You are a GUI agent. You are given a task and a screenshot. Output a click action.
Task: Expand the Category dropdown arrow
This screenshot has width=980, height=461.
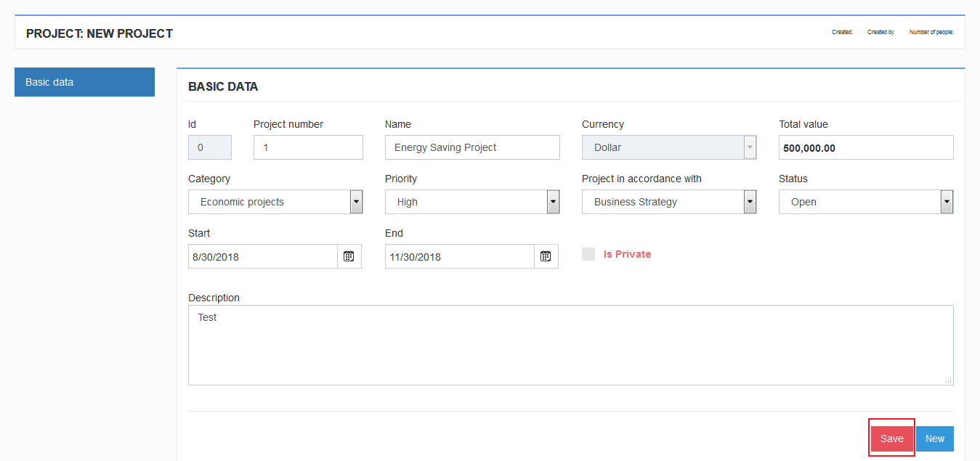tap(356, 202)
